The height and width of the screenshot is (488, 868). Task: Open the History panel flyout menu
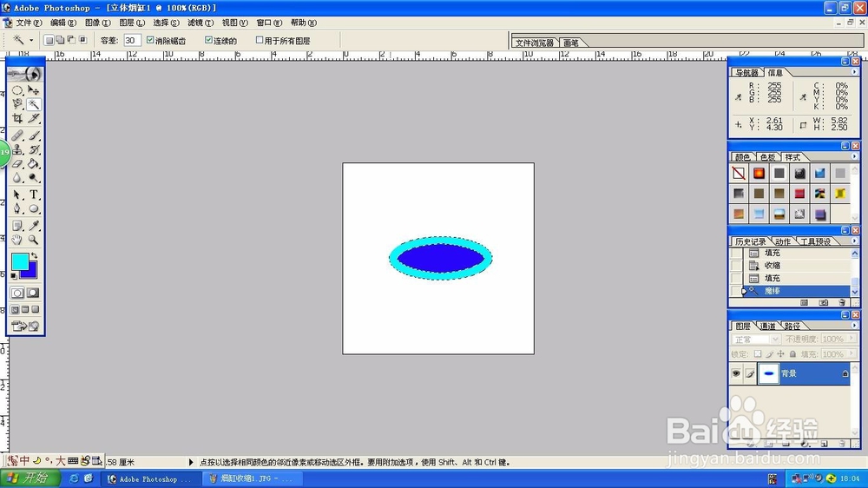[x=854, y=241]
